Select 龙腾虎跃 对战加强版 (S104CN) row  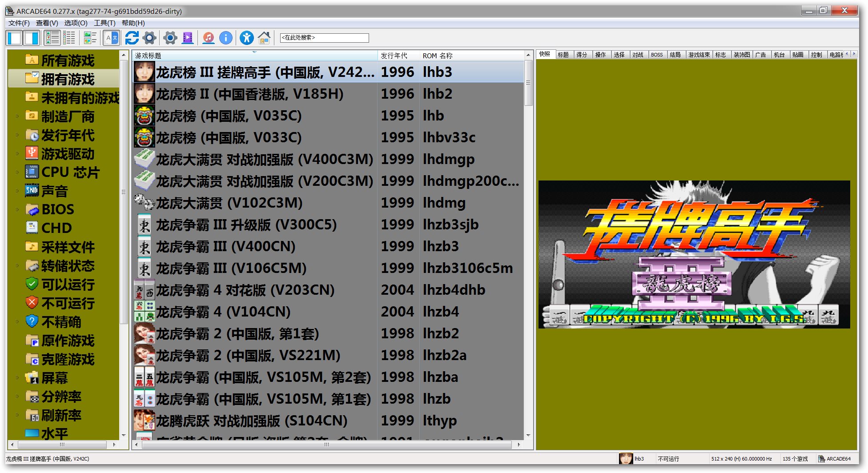[328, 421]
